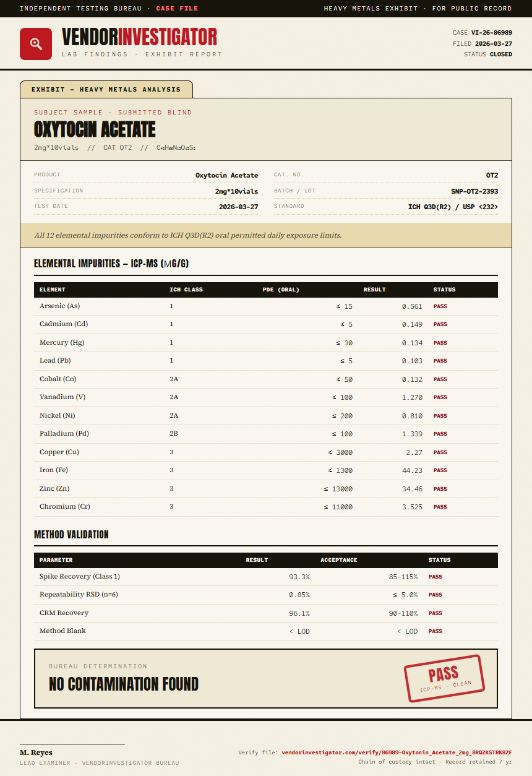Click the ELEMENT column header

pos(53,290)
